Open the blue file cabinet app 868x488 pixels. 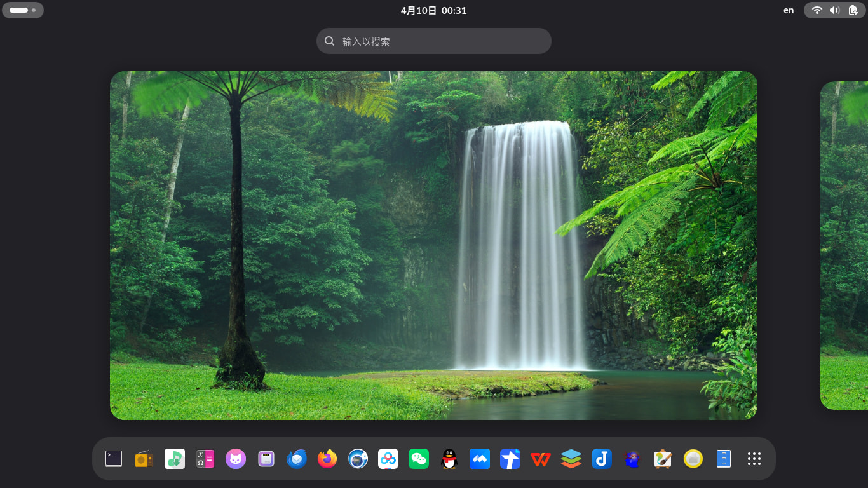click(724, 459)
